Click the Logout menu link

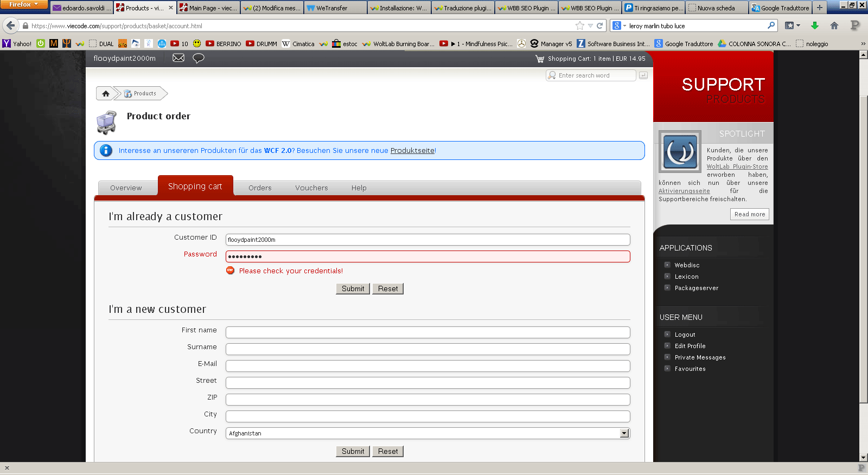pyautogui.click(x=685, y=335)
